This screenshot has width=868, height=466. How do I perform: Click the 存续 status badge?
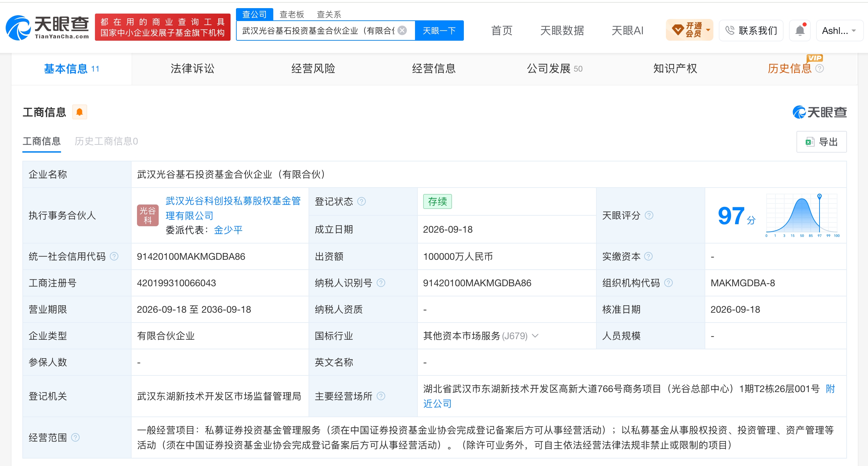(437, 201)
